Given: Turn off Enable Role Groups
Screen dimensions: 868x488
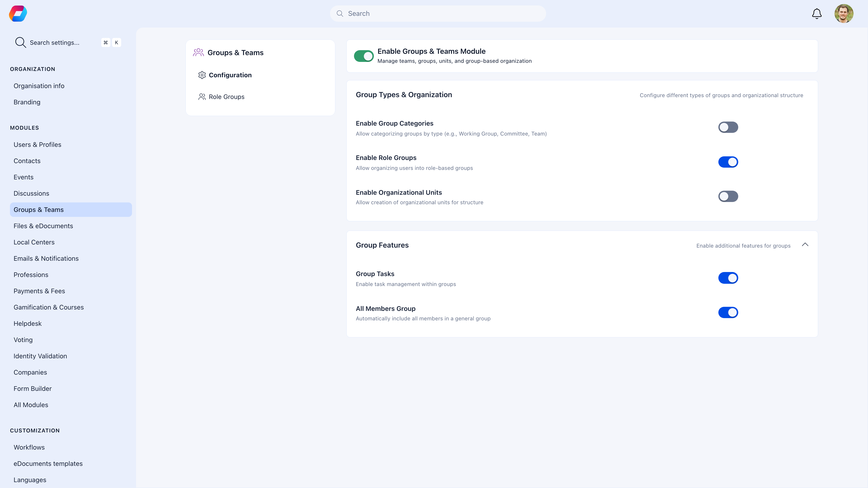Looking at the screenshot, I should click(728, 162).
